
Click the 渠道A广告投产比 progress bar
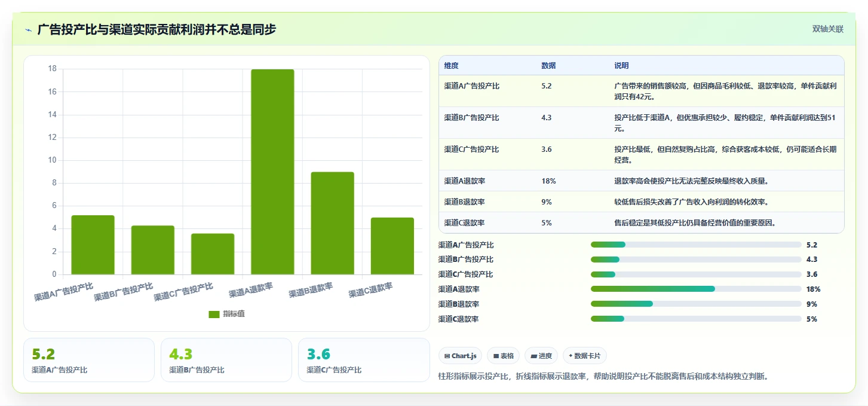click(x=696, y=245)
